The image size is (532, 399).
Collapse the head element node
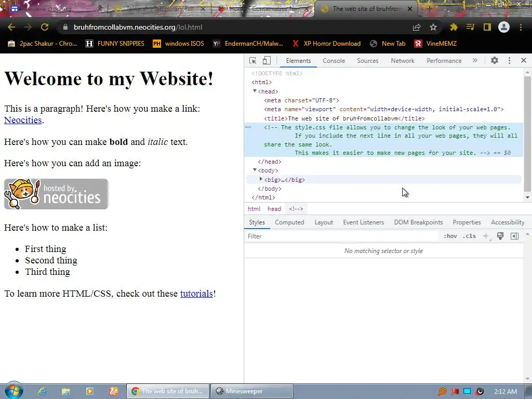point(255,91)
